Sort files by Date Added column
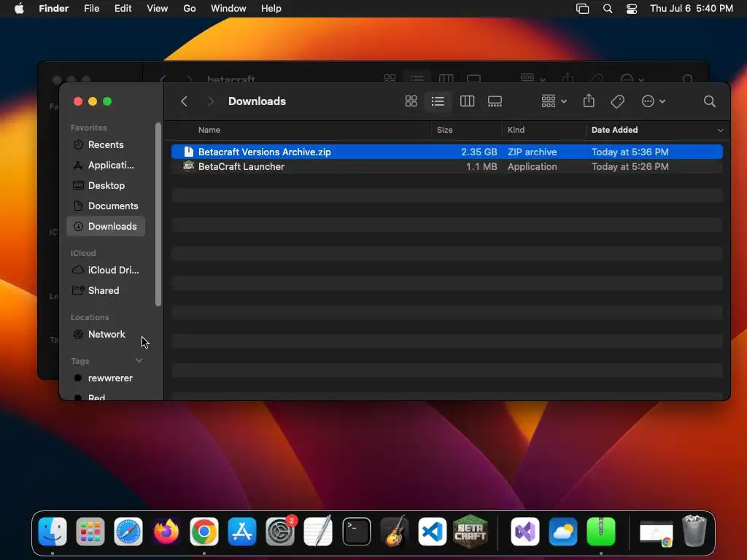 (x=614, y=130)
